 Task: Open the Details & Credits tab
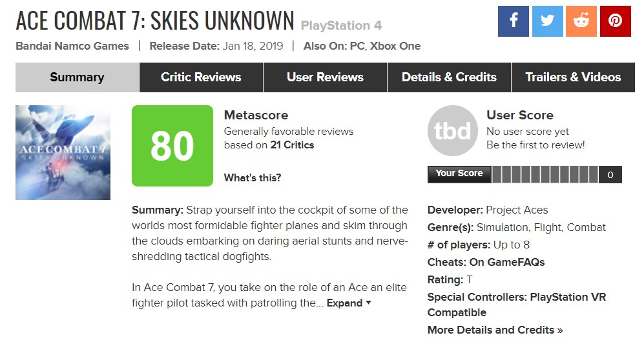pyautogui.click(x=449, y=77)
